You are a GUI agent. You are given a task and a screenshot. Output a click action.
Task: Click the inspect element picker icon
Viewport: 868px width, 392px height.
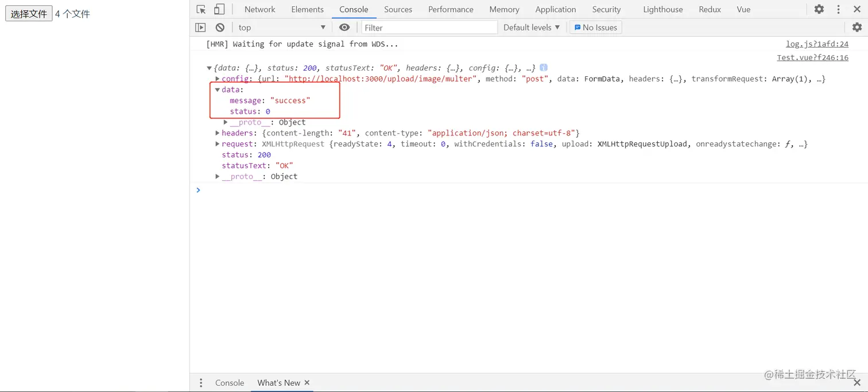[x=201, y=9]
